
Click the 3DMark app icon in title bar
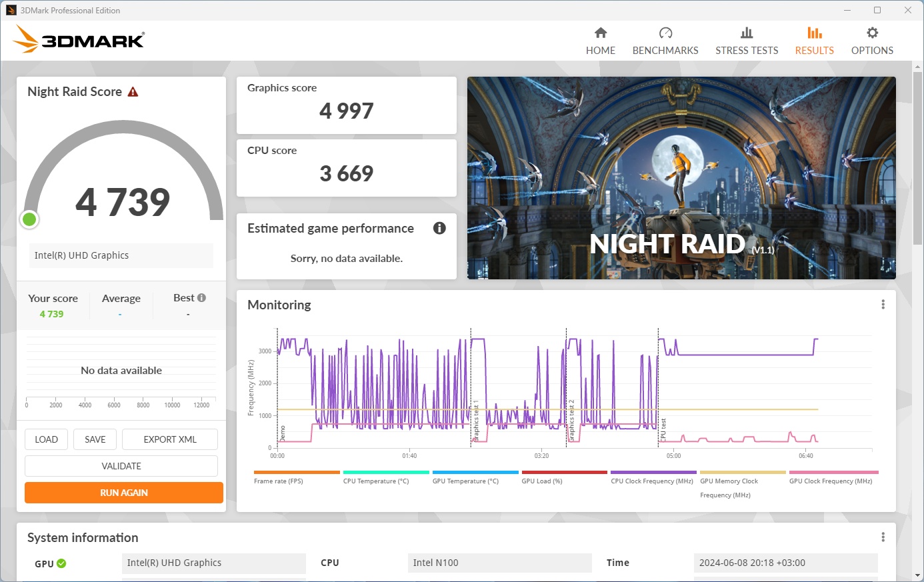(11, 10)
